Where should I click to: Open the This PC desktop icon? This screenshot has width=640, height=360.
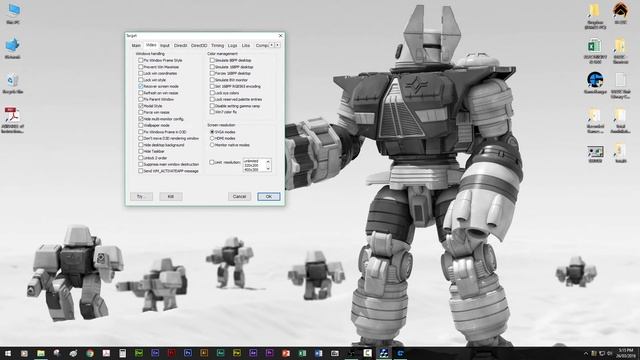[x=13, y=13]
